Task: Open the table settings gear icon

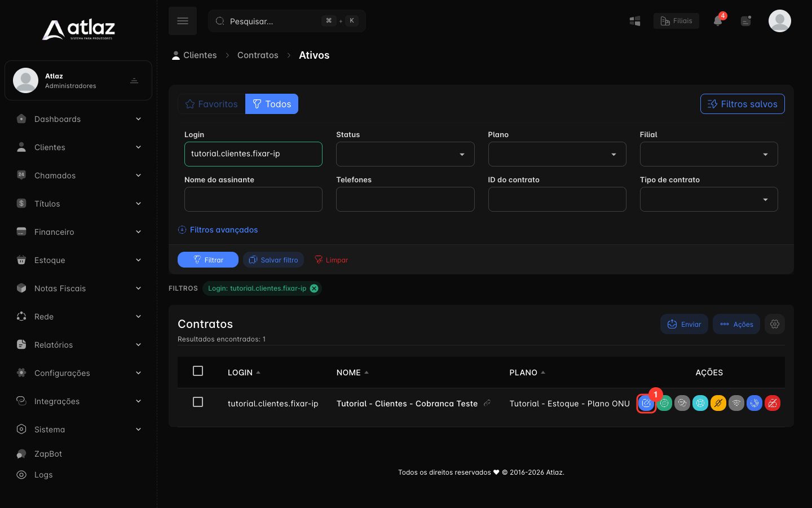Action: pos(775,324)
